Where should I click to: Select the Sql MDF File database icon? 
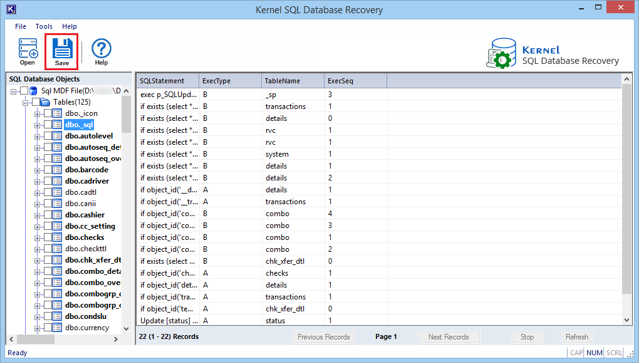coord(34,91)
